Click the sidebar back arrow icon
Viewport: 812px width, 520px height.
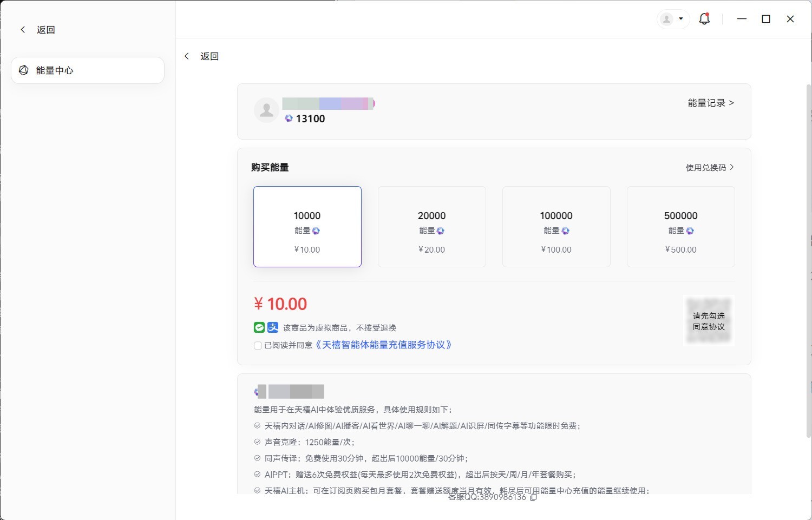click(23, 30)
